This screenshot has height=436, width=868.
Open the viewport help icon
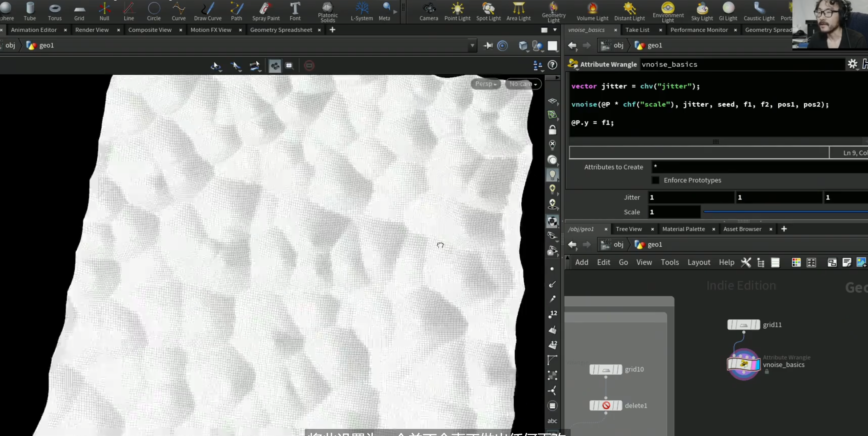[552, 65]
